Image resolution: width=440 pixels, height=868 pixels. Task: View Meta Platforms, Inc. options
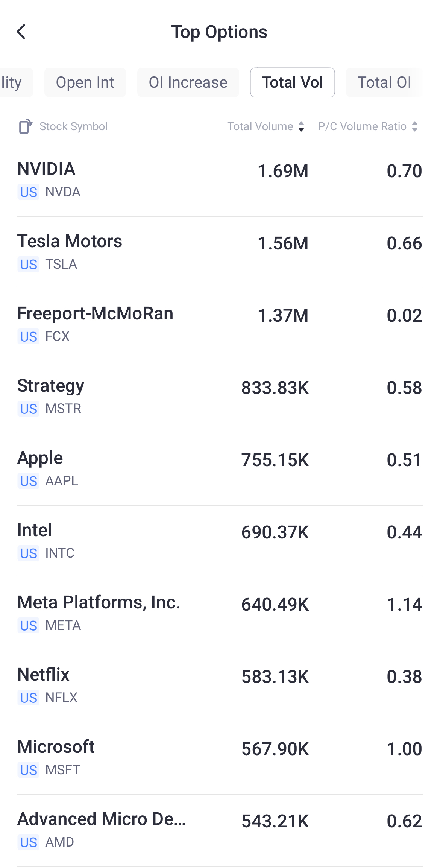pos(220,613)
